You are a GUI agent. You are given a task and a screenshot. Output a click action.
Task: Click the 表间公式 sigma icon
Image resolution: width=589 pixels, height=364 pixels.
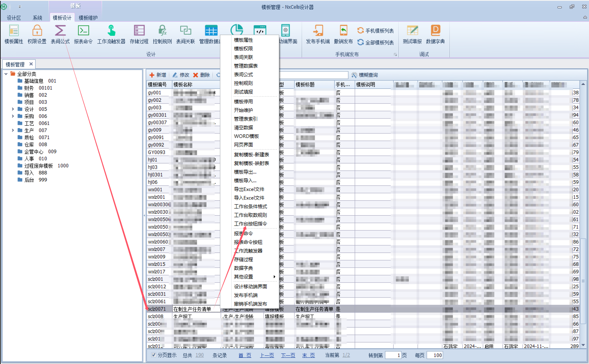click(x=60, y=31)
